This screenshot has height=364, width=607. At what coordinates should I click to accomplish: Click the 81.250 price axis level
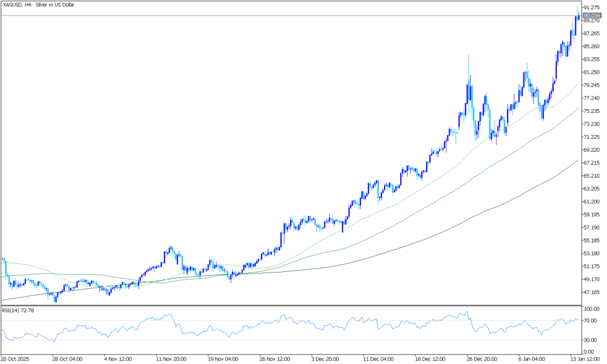pos(592,72)
